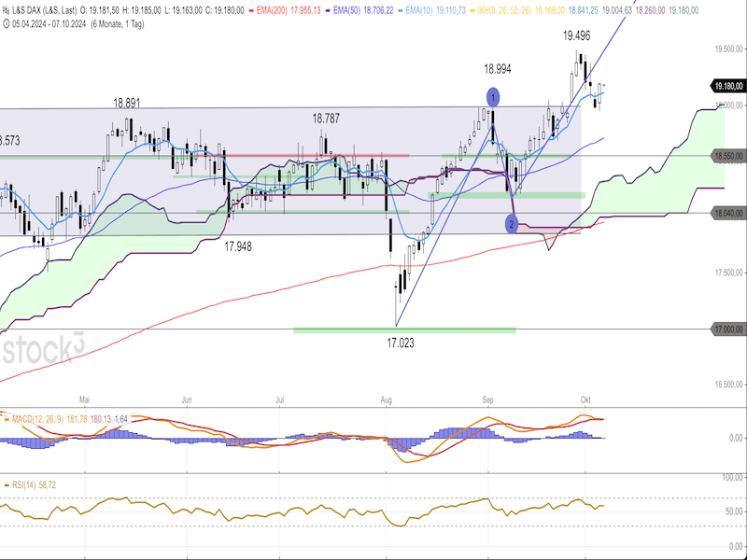Viewport: 747px width, 560px height.
Task: Click the 17.948 annotation
Action: click(238, 246)
